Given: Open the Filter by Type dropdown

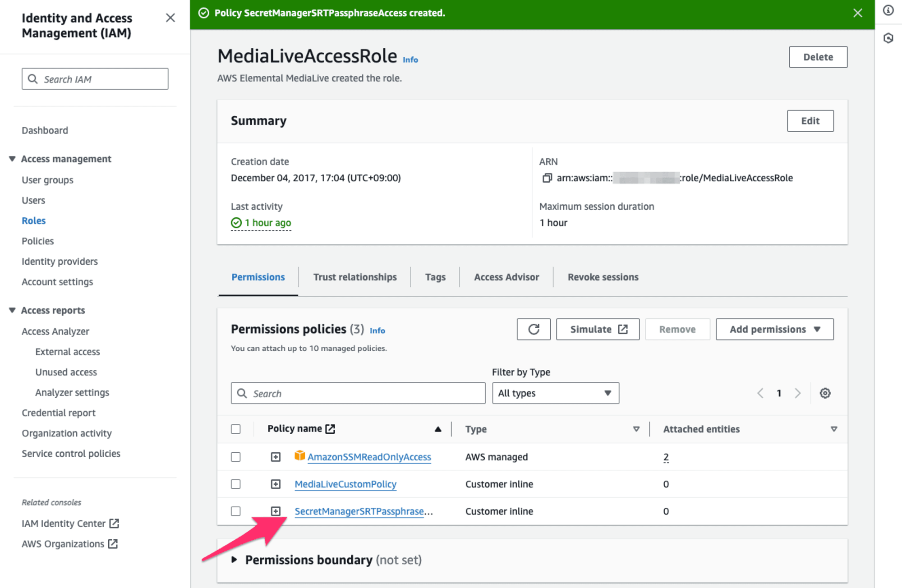Looking at the screenshot, I should pos(555,393).
